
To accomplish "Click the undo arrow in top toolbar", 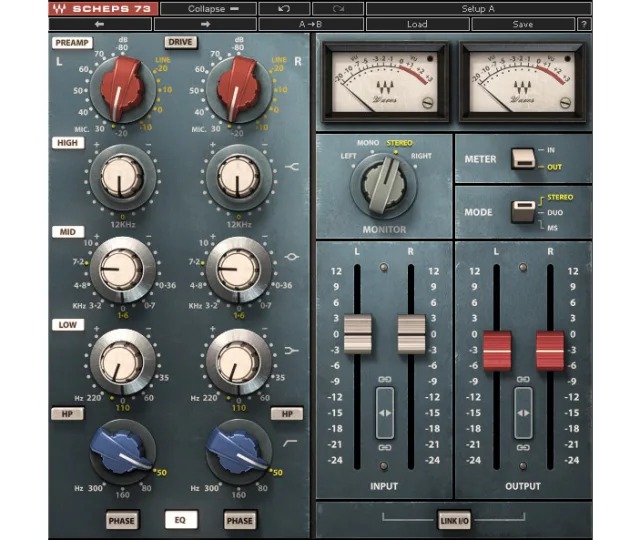I will tap(284, 9).
